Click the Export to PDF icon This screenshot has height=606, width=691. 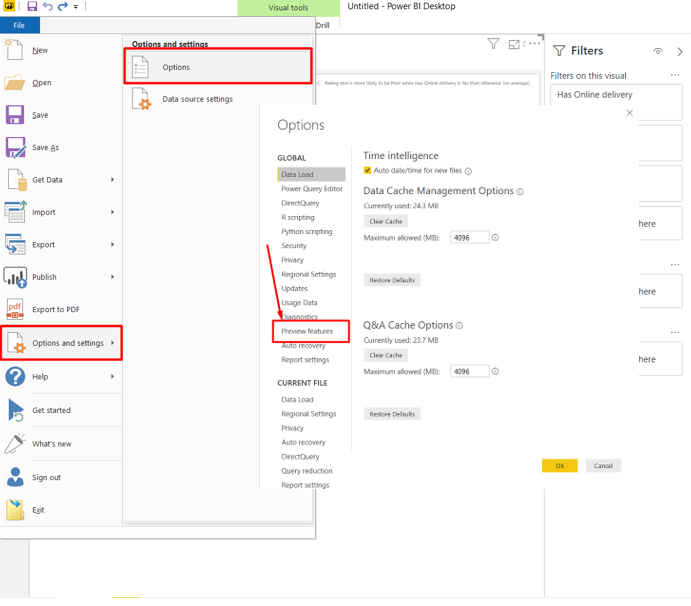[x=15, y=309]
